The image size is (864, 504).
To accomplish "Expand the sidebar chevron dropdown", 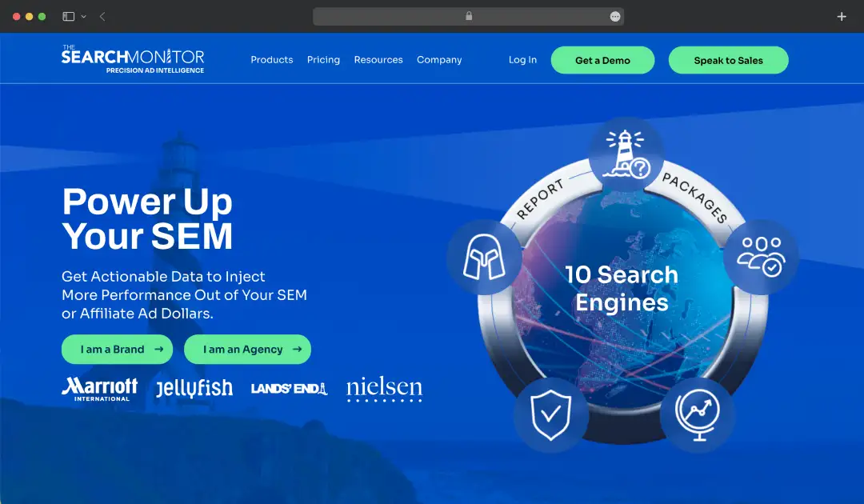I will 84,17.
